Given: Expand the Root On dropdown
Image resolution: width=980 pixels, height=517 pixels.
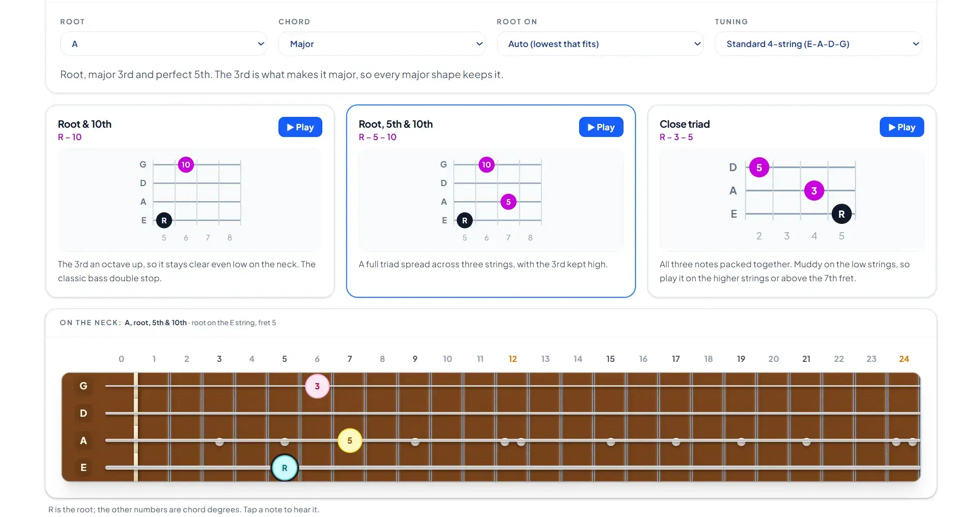Looking at the screenshot, I should 600,44.
